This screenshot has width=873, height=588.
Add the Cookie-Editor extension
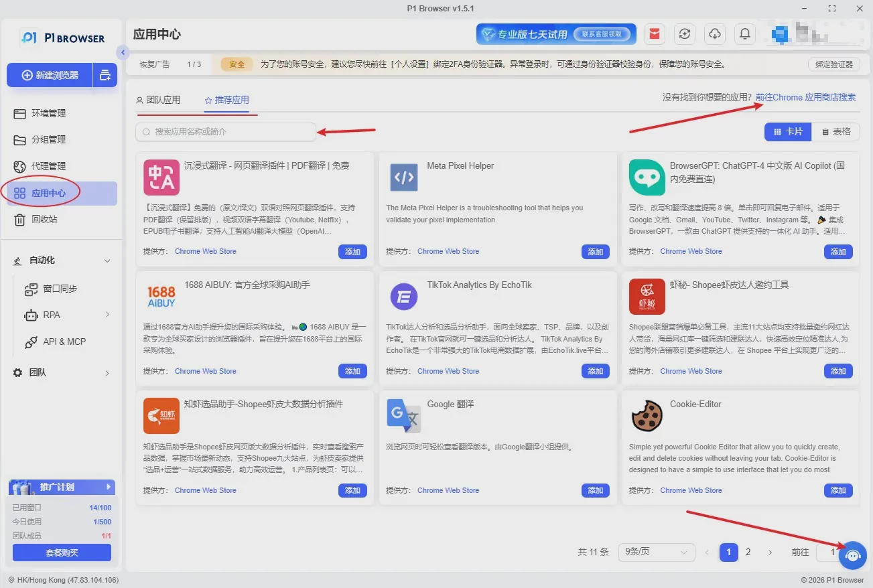(x=838, y=490)
